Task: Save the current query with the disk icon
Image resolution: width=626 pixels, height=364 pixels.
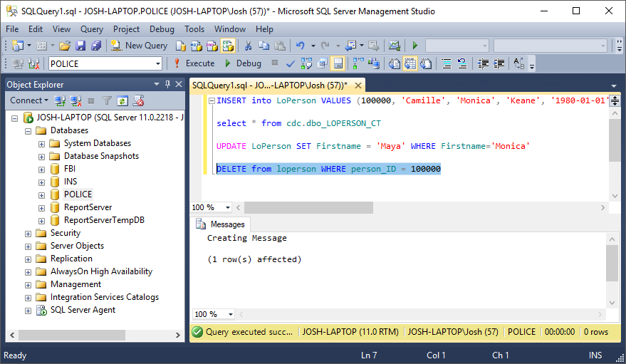Action: pos(80,46)
